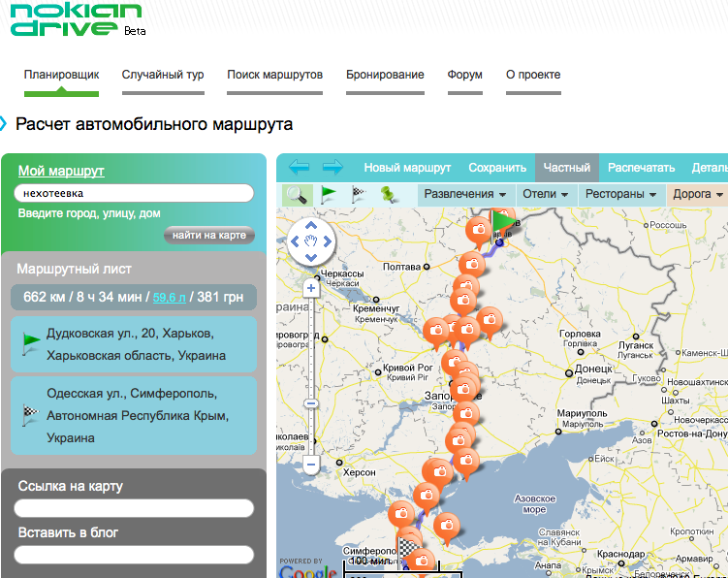Click the map zoom in plus button
The width and height of the screenshot is (728, 578).
[311, 288]
